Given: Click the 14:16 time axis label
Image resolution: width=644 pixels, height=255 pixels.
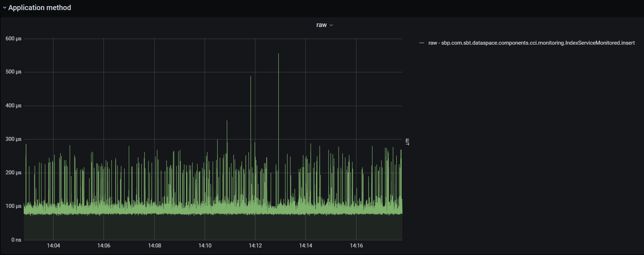Looking at the screenshot, I should point(356,246).
